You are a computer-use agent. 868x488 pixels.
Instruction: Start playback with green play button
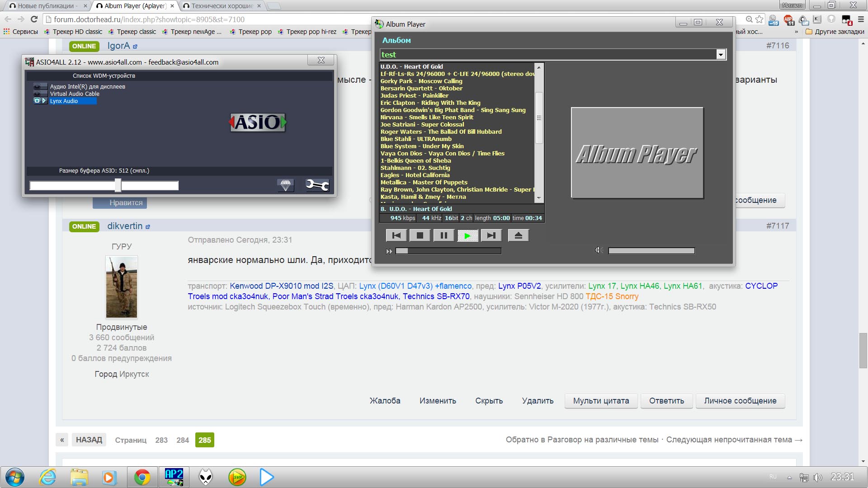[x=467, y=235]
